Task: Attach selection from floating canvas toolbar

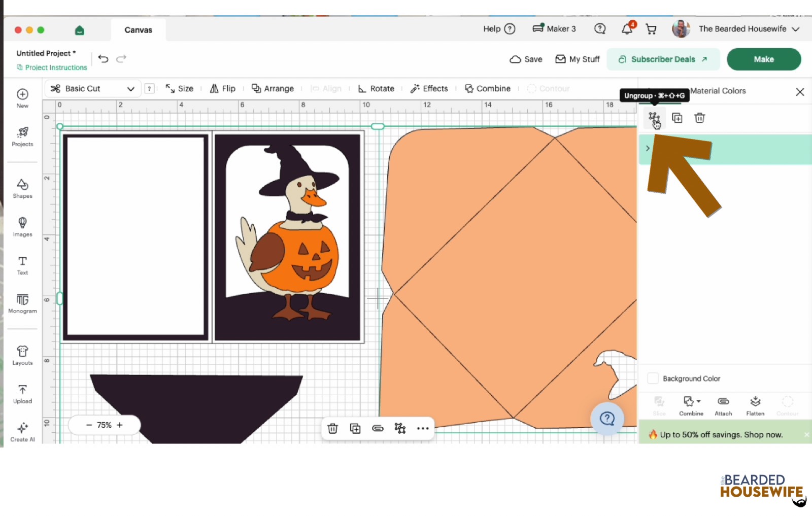Action: (378, 428)
